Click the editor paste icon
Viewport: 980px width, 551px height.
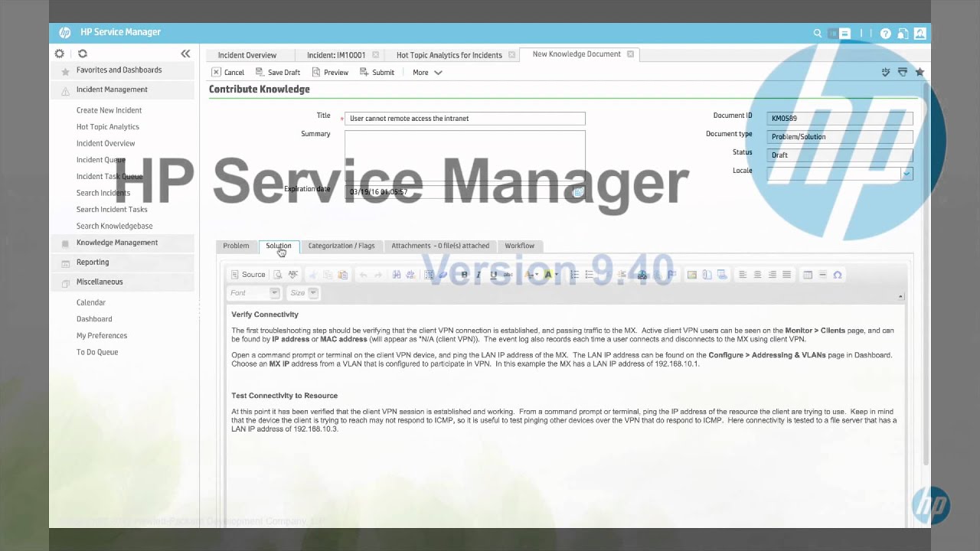pyautogui.click(x=342, y=275)
